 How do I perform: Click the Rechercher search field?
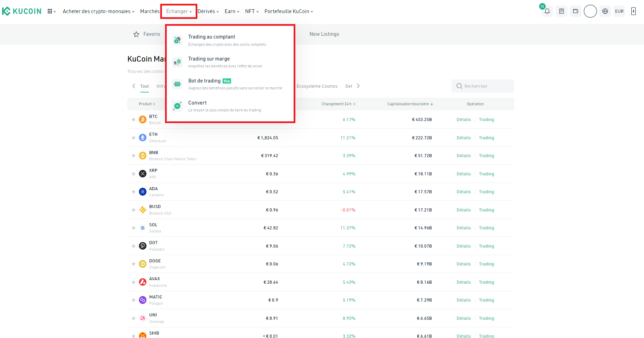482,86
